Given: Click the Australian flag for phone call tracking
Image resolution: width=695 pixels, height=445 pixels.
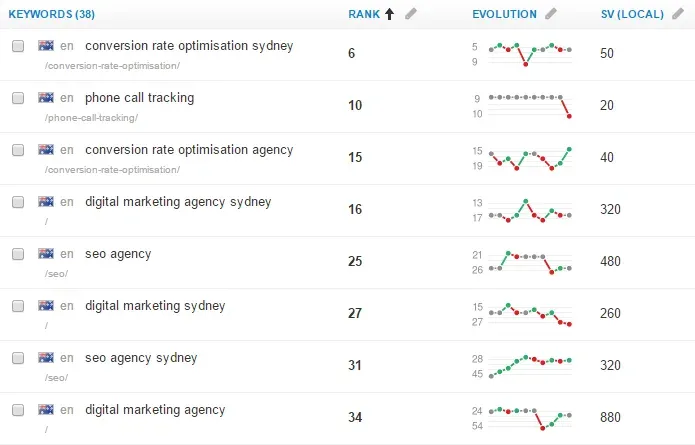Looking at the screenshot, I should (x=46, y=98).
